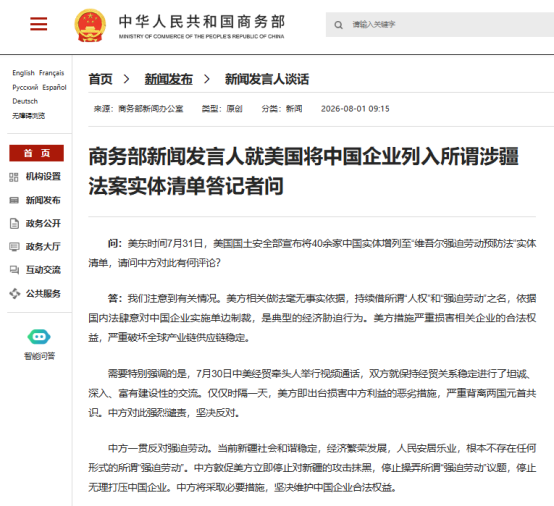Open 无障碍浏览 accessibility mode
The height and width of the screenshot is (506, 554).
point(29,116)
